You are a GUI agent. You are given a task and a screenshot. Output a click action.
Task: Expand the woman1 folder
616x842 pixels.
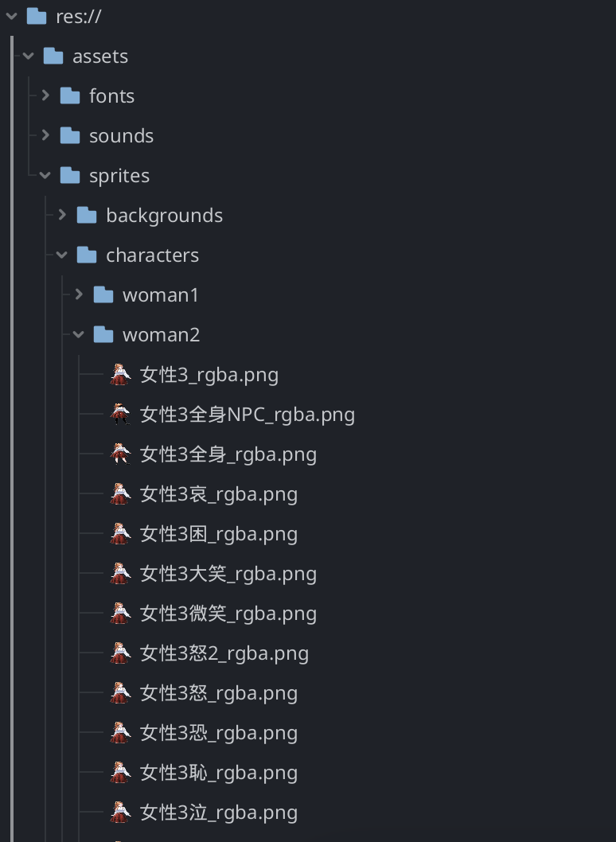[x=79, y=294]
